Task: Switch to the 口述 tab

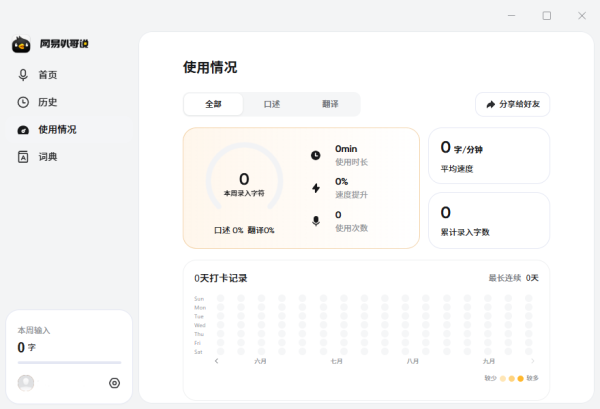Action: [272, 104]
